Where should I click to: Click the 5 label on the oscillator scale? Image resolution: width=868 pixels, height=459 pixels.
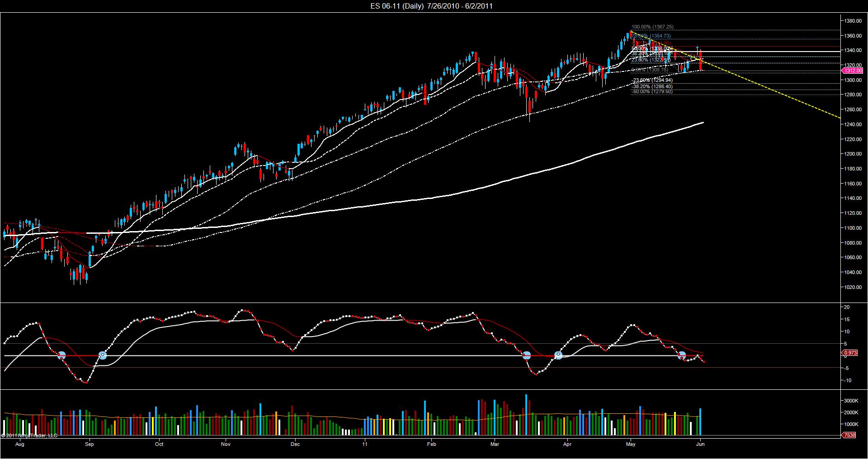846,344
